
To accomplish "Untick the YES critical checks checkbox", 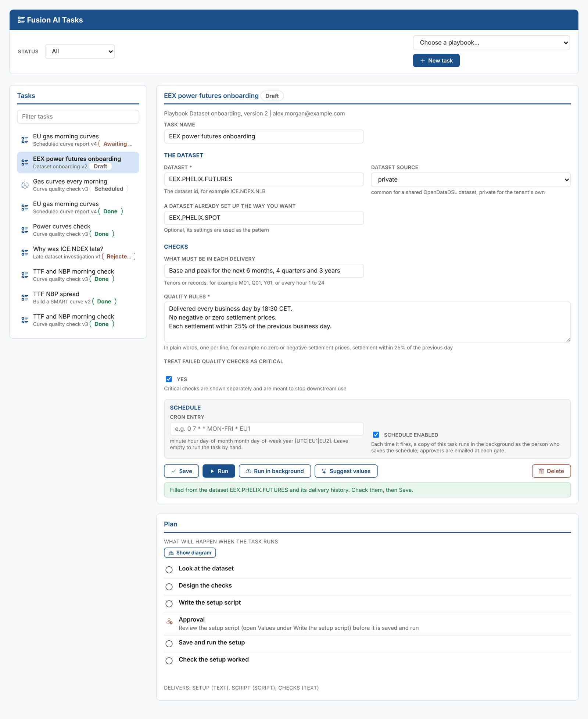I will pos(169,379).
